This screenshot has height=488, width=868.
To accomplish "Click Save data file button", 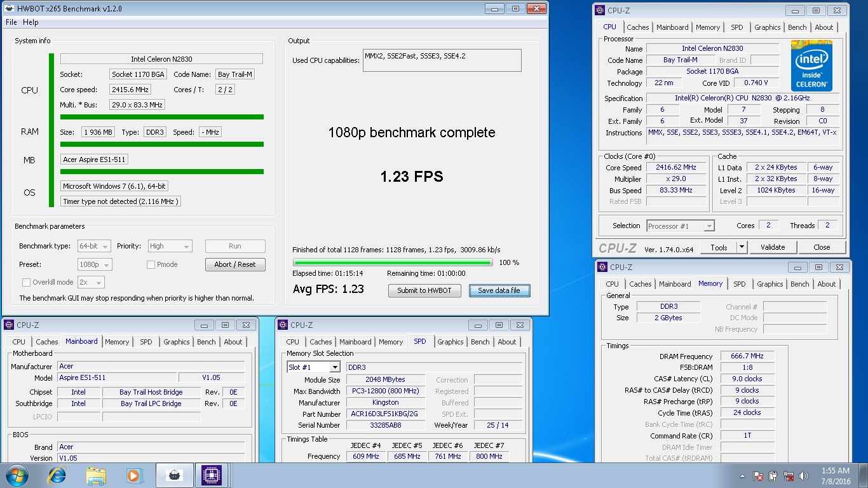I will tap(499, 290).
